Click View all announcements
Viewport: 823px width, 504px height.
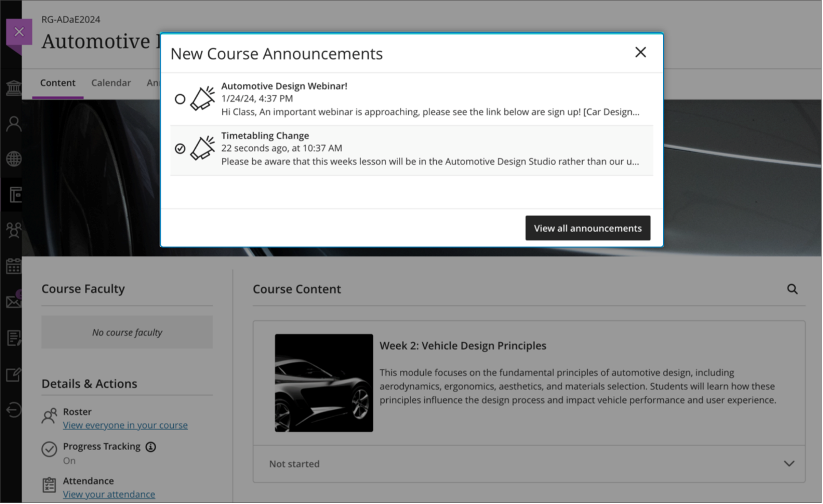click(x=588, y=228)
